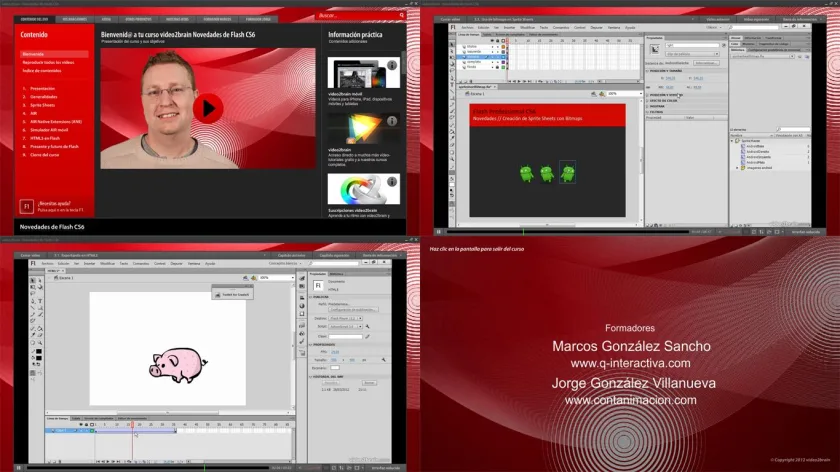Open the stage zoom 100% dropdown in Android window
Screen dimensions: 840x472
pyautogui.click(x=624, y=93)
